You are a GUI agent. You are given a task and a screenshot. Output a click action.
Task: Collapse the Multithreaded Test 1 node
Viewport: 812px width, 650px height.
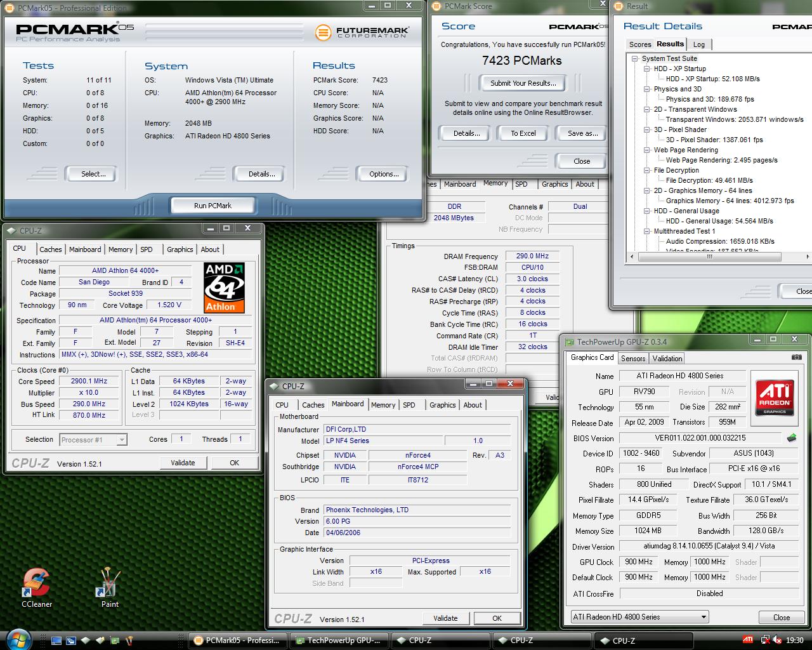(x=646, y=231)
